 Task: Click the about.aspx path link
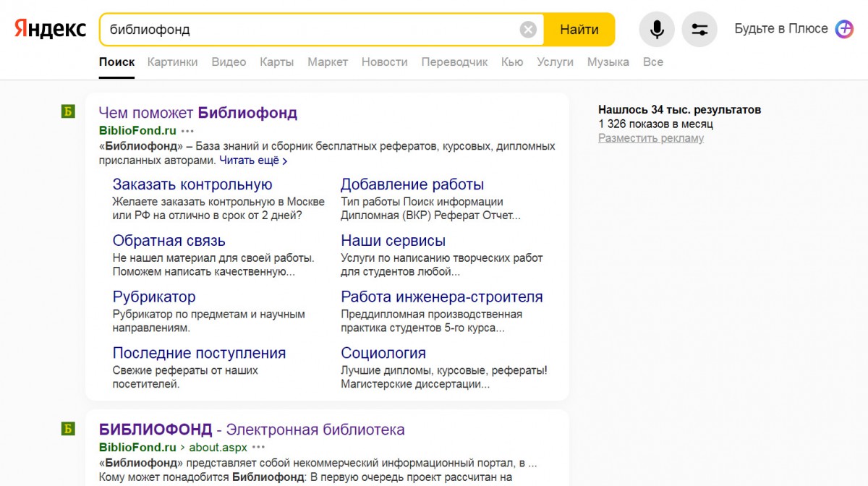[x=218, y=447]
